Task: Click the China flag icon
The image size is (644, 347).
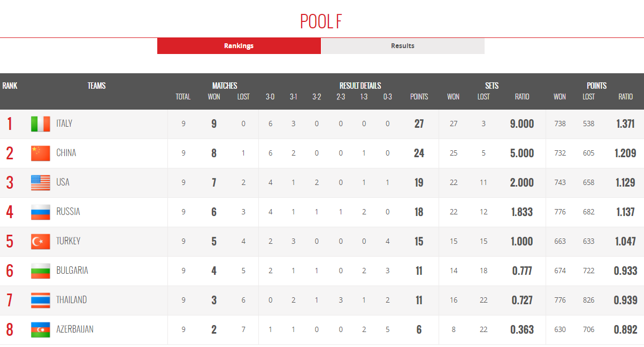Action: pos(41,153)
